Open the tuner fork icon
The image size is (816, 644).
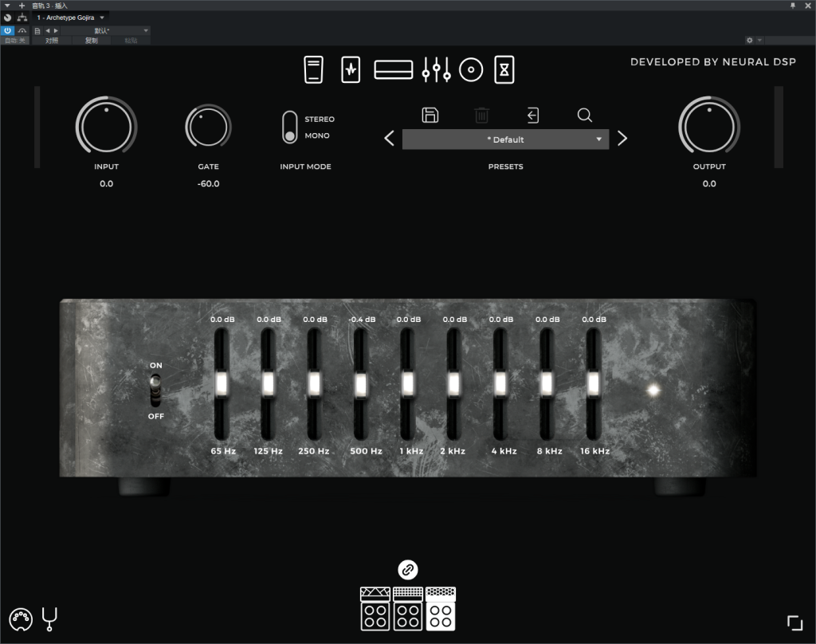click(49, 619)
